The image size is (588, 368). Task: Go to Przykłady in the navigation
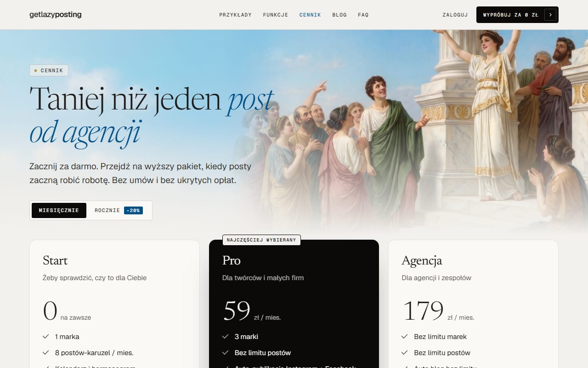235,15
